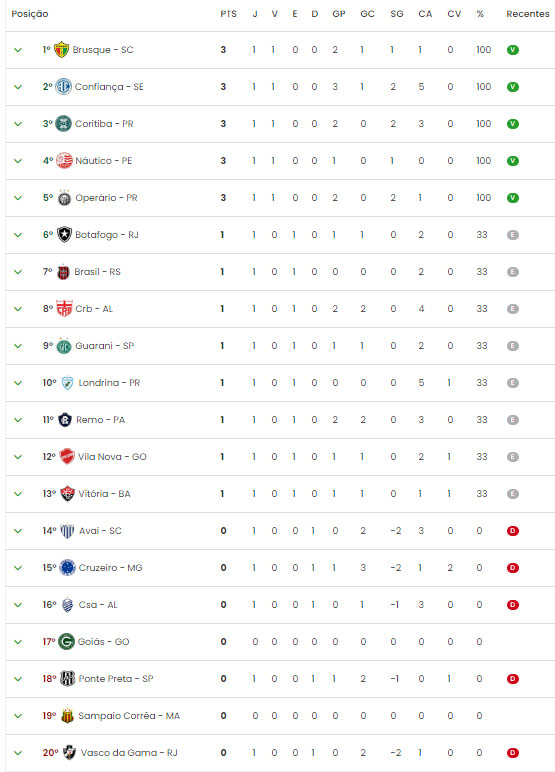Open the Vila Nova - GO team link
This screenshot has width=555, height=772.
pos(112,457)
